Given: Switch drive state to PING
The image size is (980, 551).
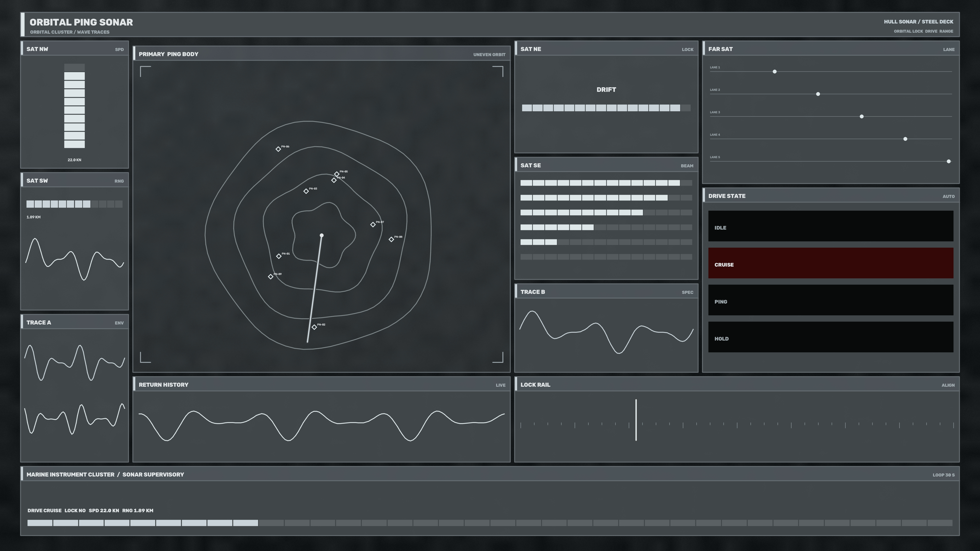Looking at the screenshot, I should click(830, 300).
